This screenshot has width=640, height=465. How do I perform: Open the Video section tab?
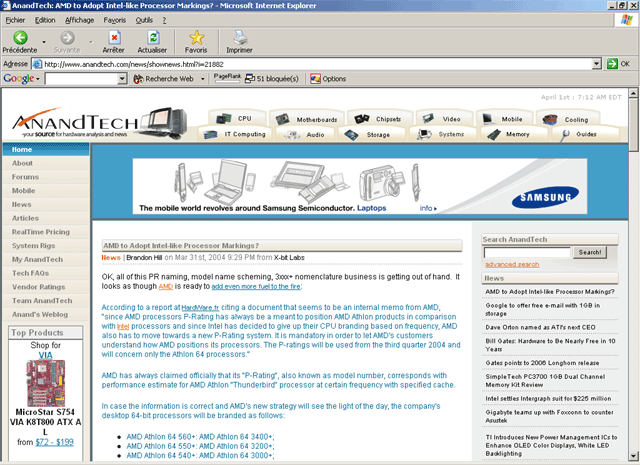(443, 119)
